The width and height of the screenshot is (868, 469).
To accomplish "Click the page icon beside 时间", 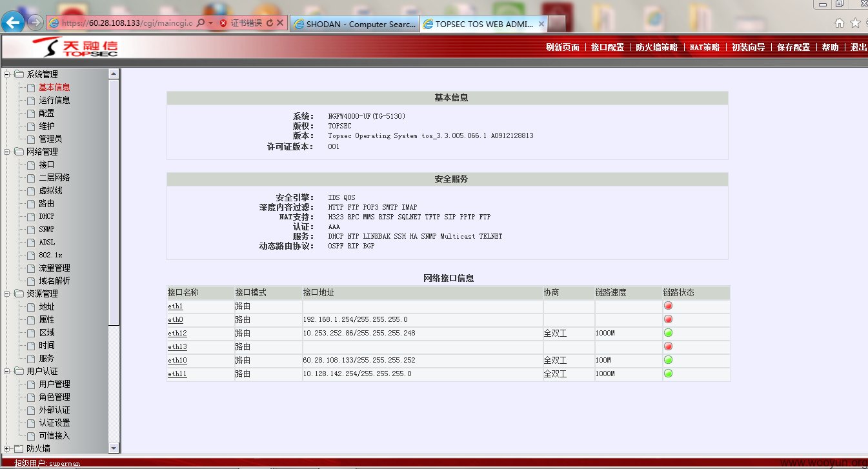I will 31,345.
